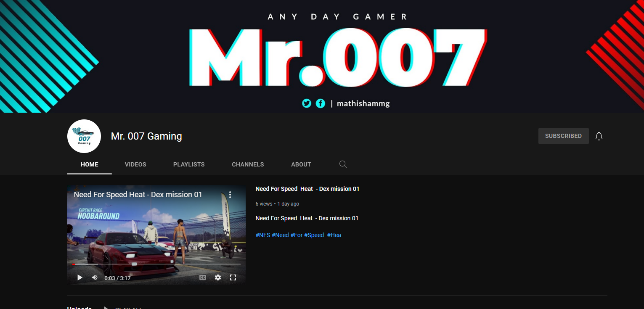644x309 pixels.
Task: Open video settings gear icon
Action: pyautogui.click(x=218, y=277)
